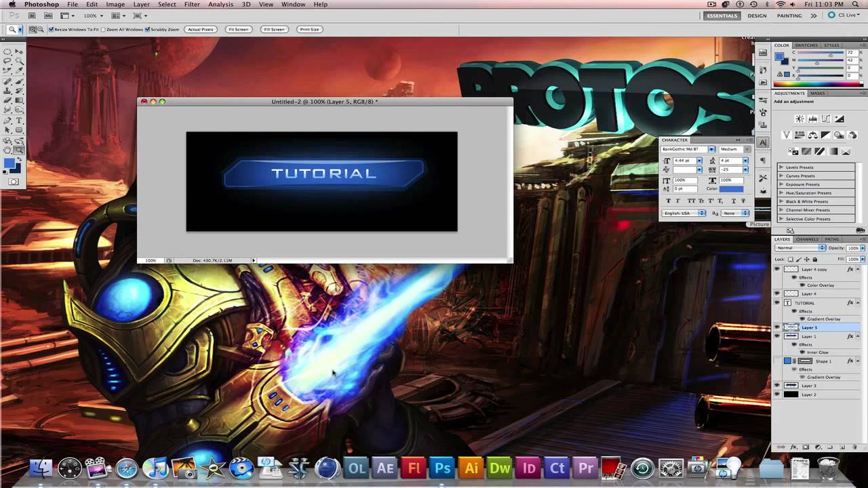This screenshot has height=488, width=868.
Task: Choose the Pen tool in toolbox
Action: pos(7,120)
